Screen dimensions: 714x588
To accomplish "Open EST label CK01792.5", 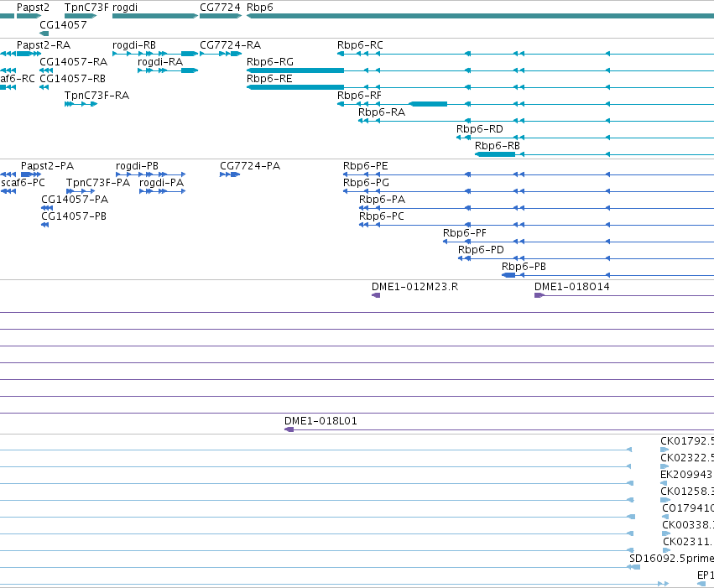I will pyautogui.click(x=687, y=441).
